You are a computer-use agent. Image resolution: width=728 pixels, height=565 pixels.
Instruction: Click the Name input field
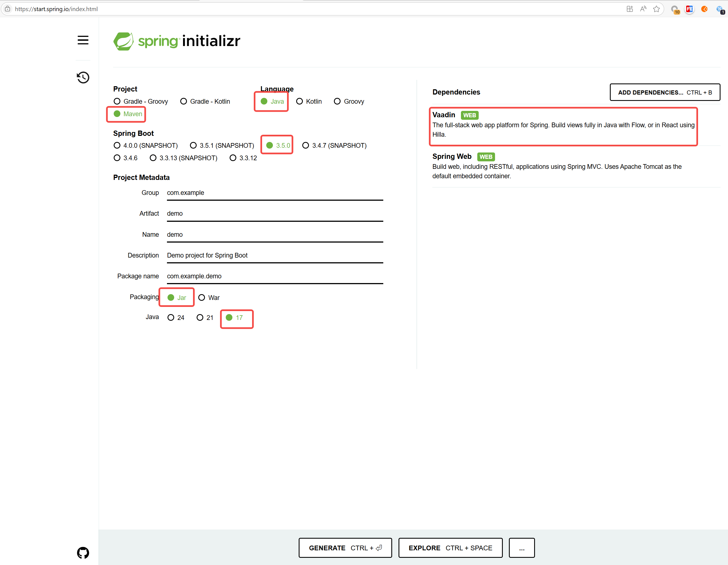[275, 235]
